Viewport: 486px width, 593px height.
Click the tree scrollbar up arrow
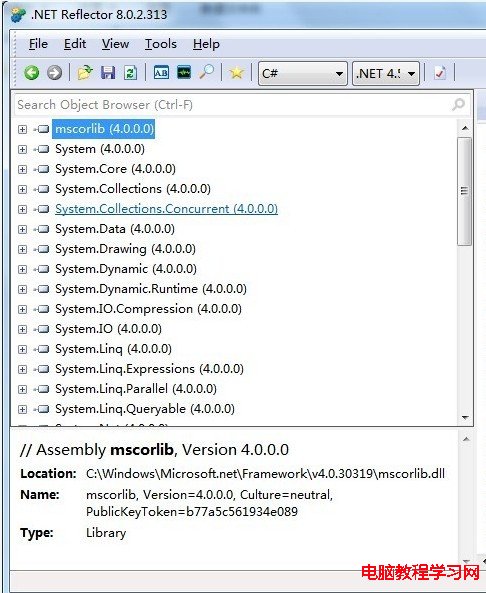(465, 128)
